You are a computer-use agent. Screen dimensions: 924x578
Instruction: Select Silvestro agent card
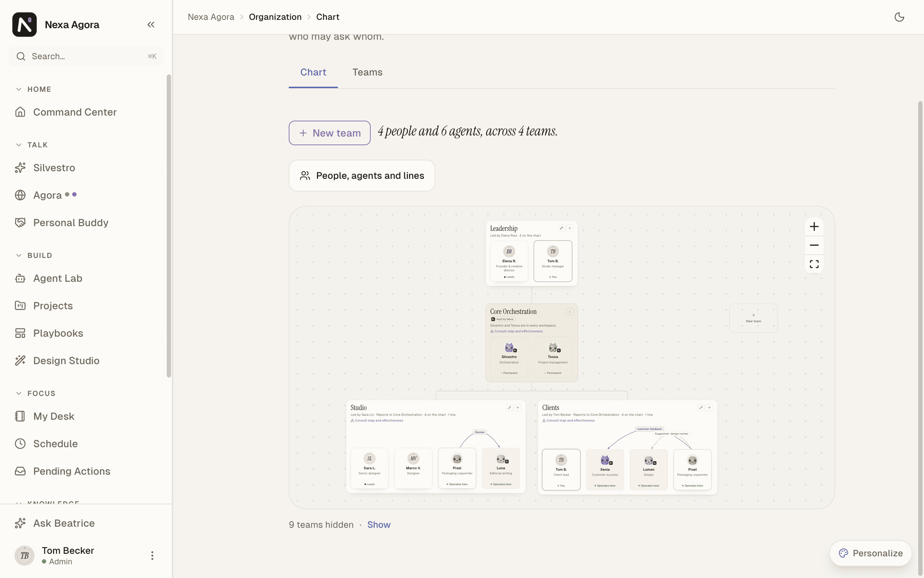pos(509,357)
